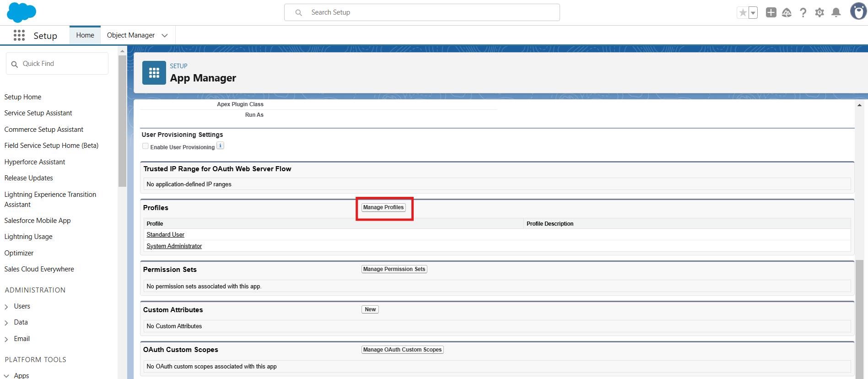Open the System Administrator profile link

174,246
